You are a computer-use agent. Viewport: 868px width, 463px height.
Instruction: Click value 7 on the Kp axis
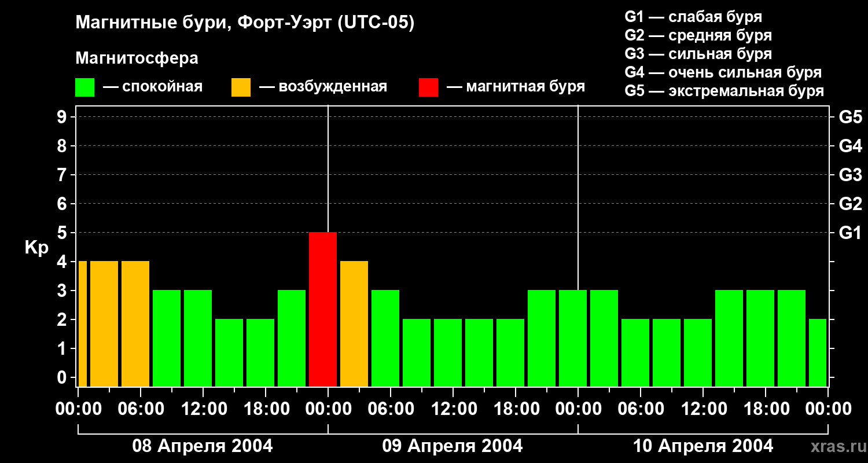63,175
